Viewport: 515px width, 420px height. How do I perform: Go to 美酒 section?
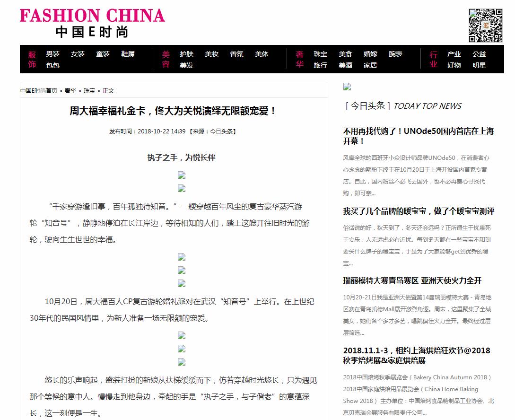(345, 65)
